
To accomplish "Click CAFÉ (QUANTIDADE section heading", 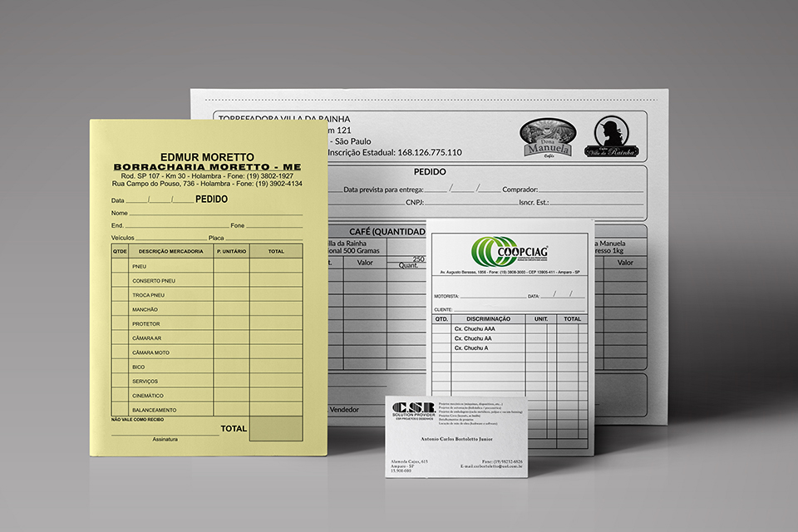I will pyautogui.click(x=387, y=232).
